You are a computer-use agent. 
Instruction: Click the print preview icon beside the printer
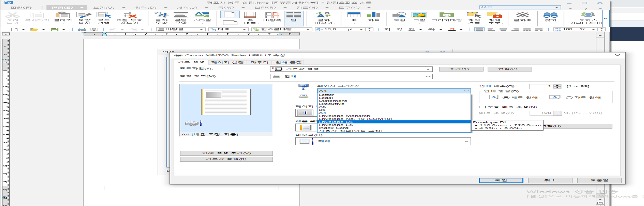pyautogui.click(x=94, y=29)
